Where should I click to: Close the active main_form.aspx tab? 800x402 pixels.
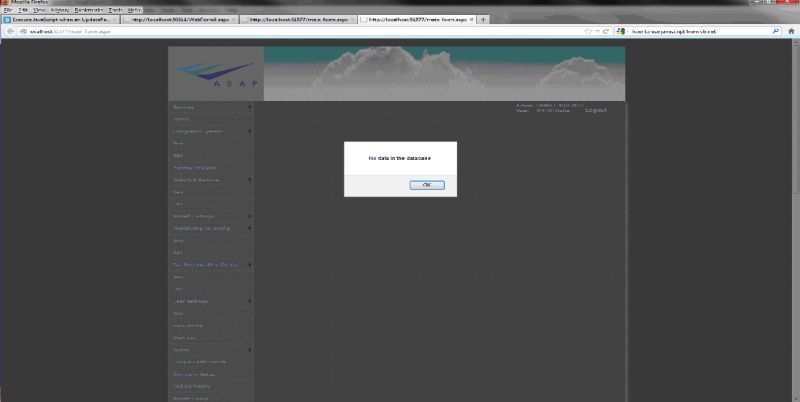pos(471,19)
